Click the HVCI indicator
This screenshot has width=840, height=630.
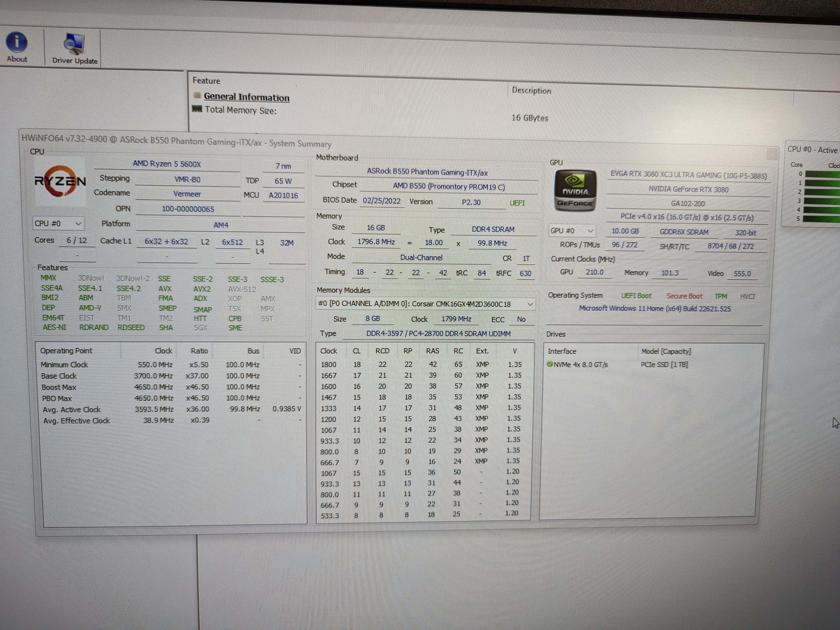(747, 296)
